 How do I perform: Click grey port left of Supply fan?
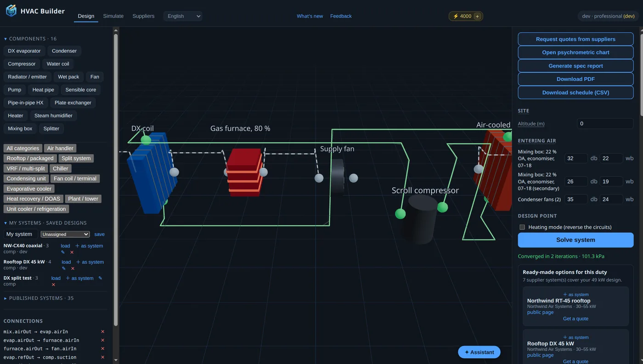319,178
